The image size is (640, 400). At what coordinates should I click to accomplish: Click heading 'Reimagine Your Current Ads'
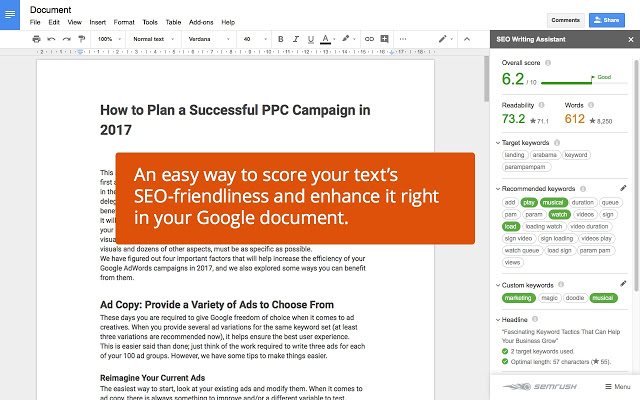pyautogui.click(x=153, y=378)
